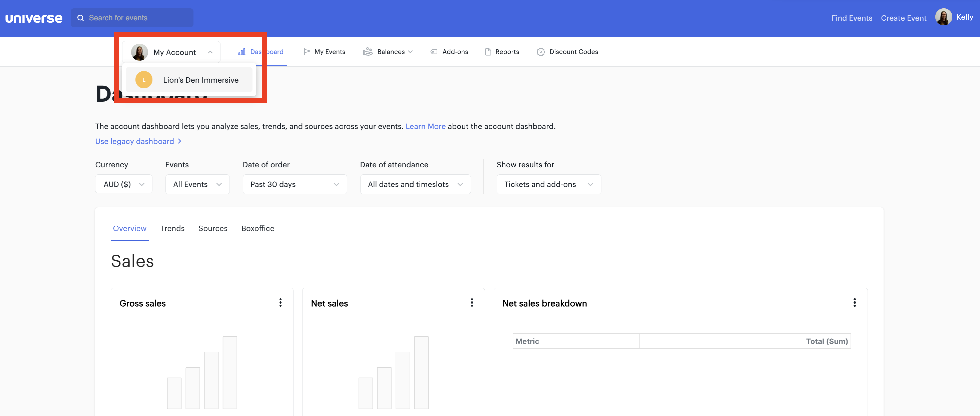Click Kelly's profile avatar in header
This screenshot has height=416, width=980.
click(944, 17)
